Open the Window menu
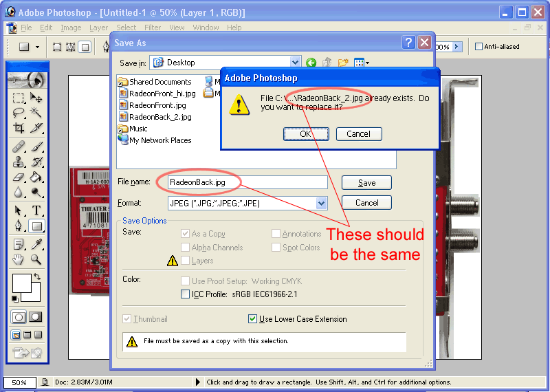 (x=206, y=28)
